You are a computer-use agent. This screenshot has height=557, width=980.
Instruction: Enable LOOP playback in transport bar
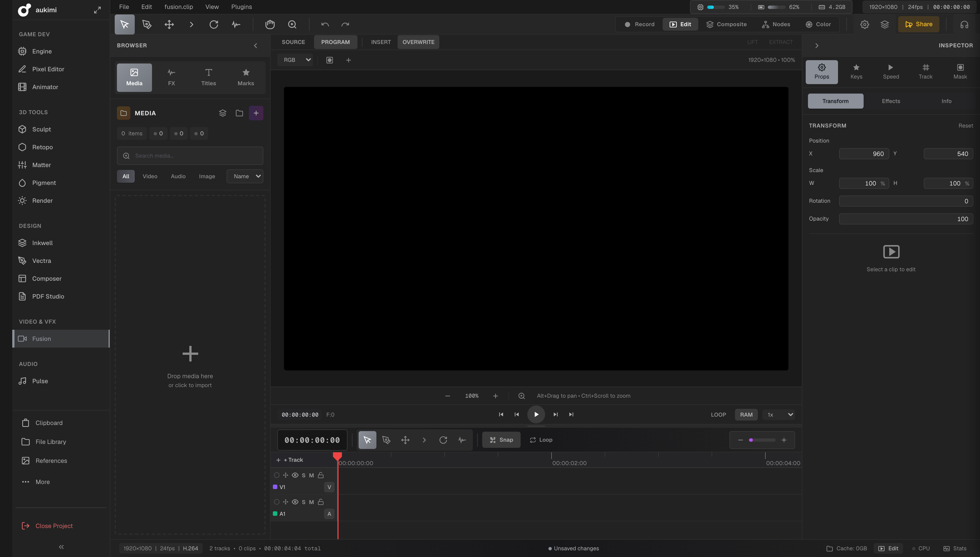[x=719, y=415]
